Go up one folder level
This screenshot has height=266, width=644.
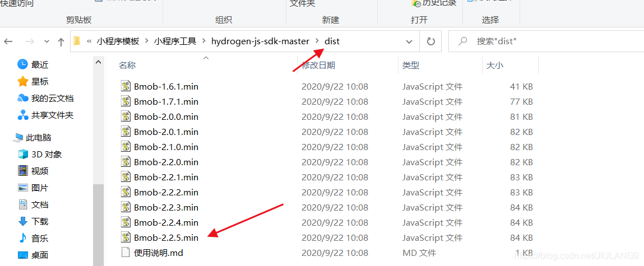pyautogui.click(x=61, y=41)
